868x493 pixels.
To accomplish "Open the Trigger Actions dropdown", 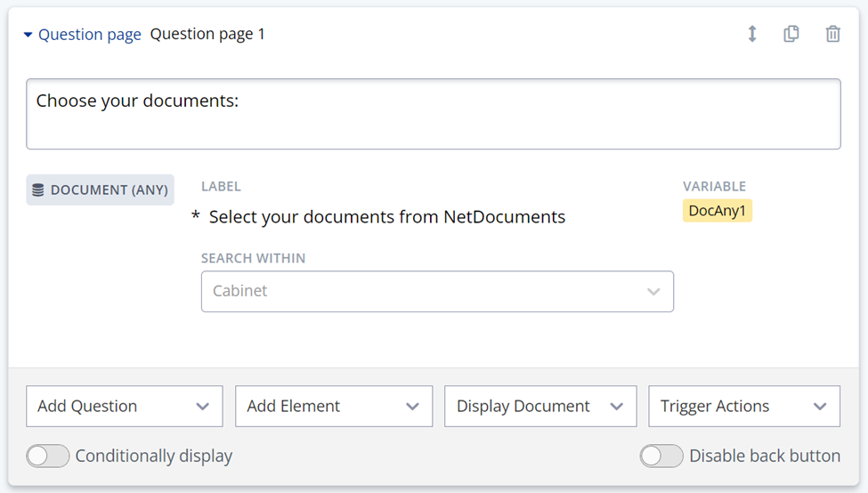I will point(744,406).
